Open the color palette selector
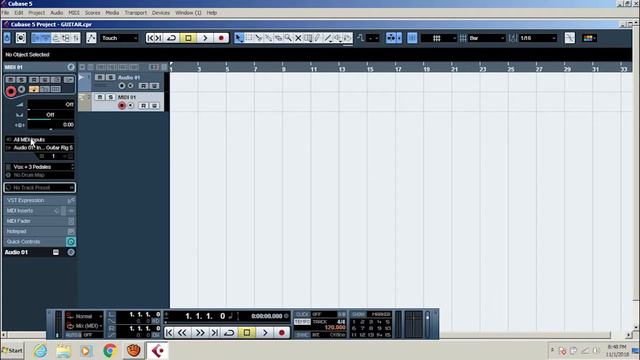This screenshot has height=360, width=640. click(589, 38)
